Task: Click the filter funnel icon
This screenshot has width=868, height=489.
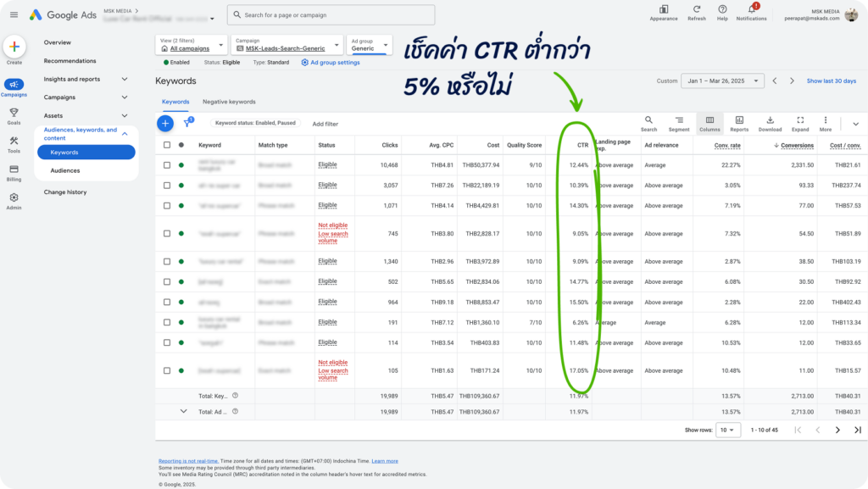Action: [x=187, y=123]
